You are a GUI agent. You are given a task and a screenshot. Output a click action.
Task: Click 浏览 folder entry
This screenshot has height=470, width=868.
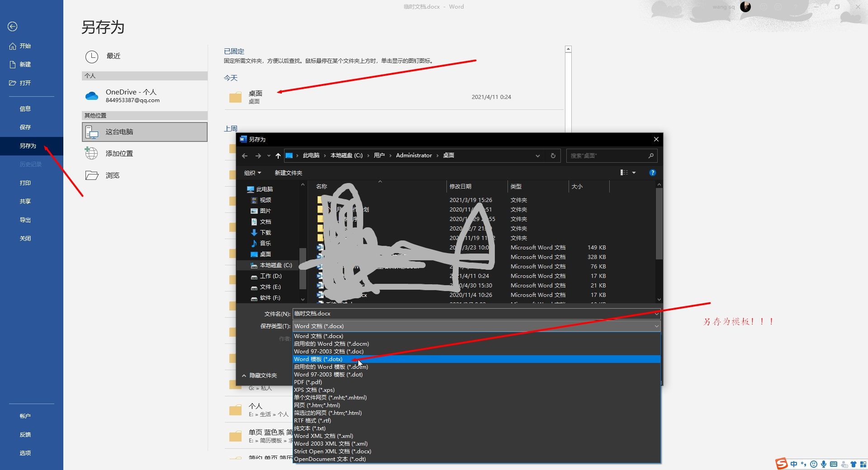tap(145, 175)
